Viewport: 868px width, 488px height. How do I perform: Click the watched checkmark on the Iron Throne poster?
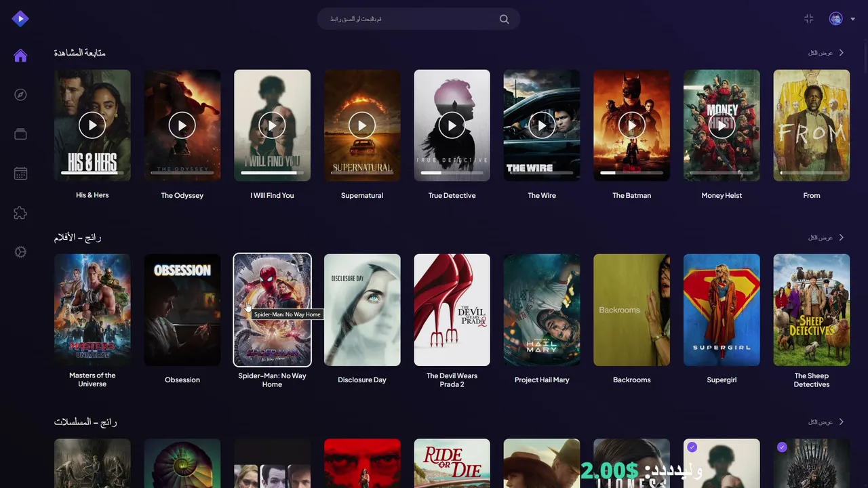pyautogui.click(x=782, y=447)
